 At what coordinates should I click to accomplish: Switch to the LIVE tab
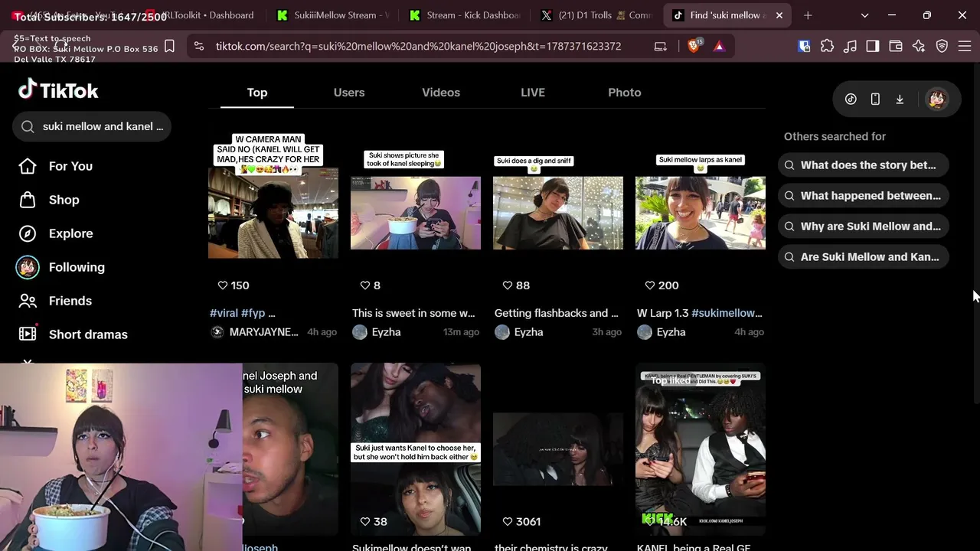pyautogui.click(x=533, y=93)
